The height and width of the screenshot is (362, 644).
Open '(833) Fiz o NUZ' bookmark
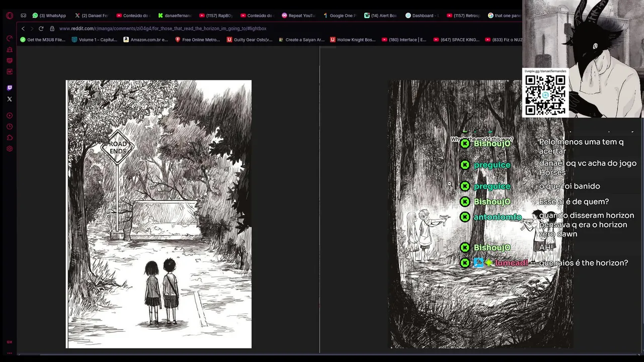coord(503,40)
